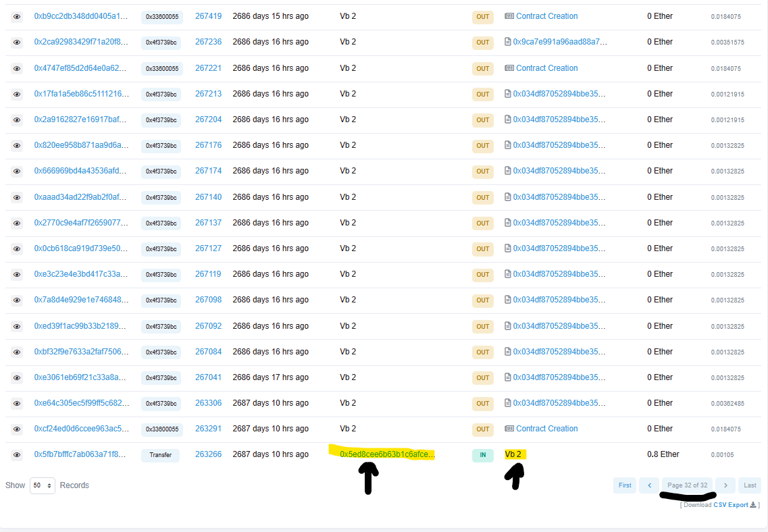Click the eye icon in block 267213 row
This screenshot has width=768, height=532.
(x=17, y=94)
